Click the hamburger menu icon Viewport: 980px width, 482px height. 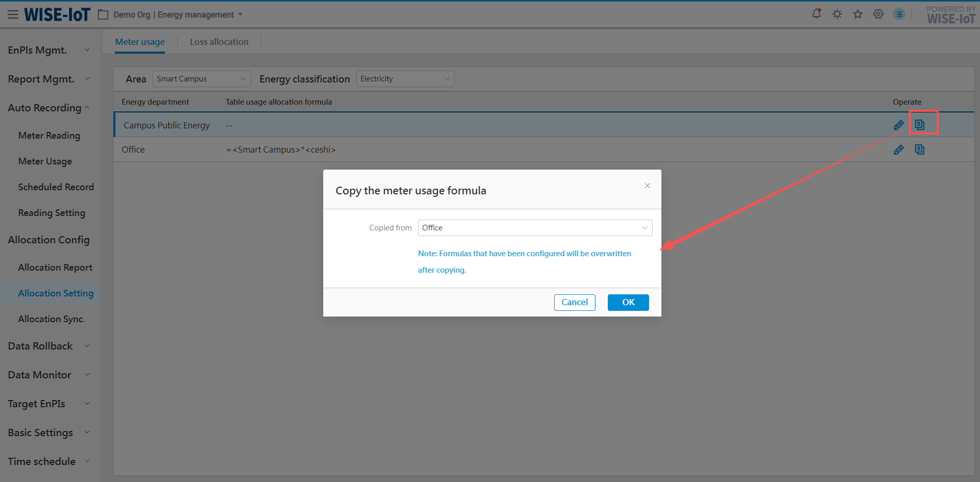[x=13, y=14]
